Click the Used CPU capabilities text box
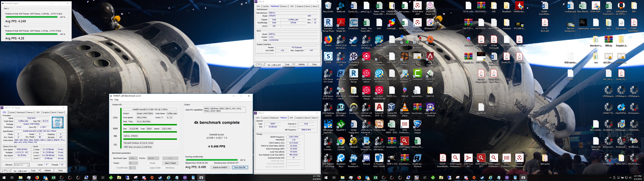Screen dimensions: 644x181 pyautogui.click(x=225, y=110)
